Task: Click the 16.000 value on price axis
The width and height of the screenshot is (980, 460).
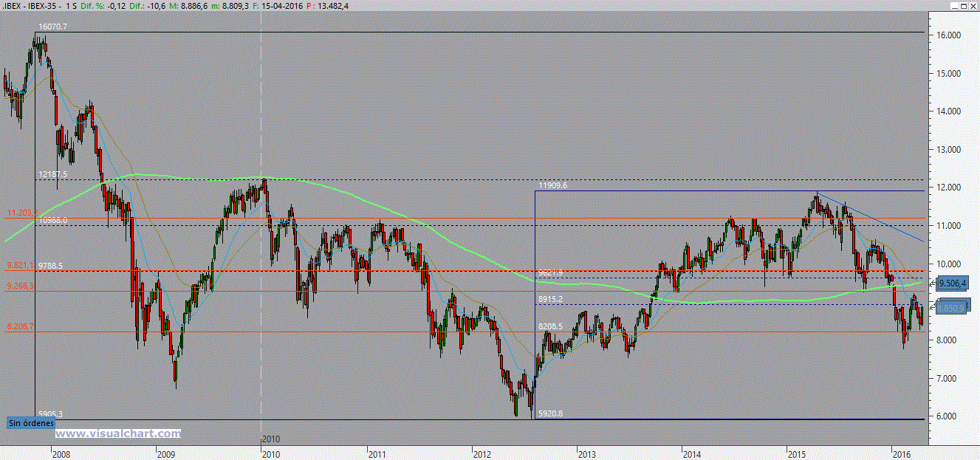Action: click(x=948, y=35)
